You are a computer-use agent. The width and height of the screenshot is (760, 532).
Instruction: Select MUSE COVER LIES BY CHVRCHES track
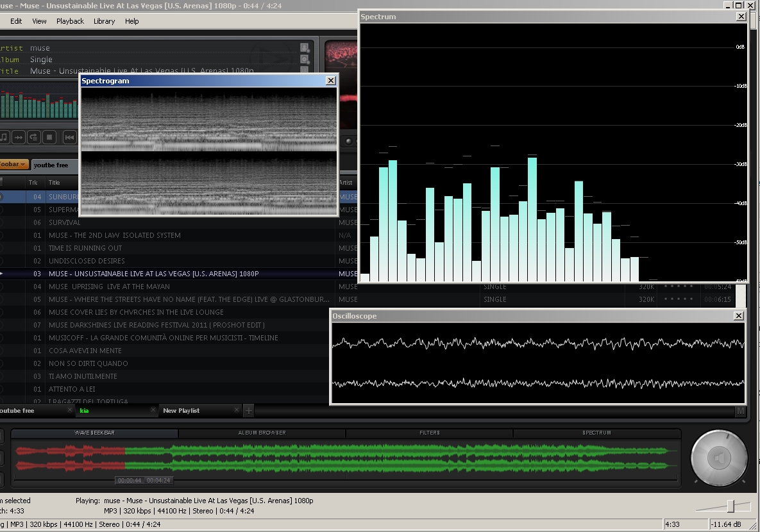[x=165, y=312]
